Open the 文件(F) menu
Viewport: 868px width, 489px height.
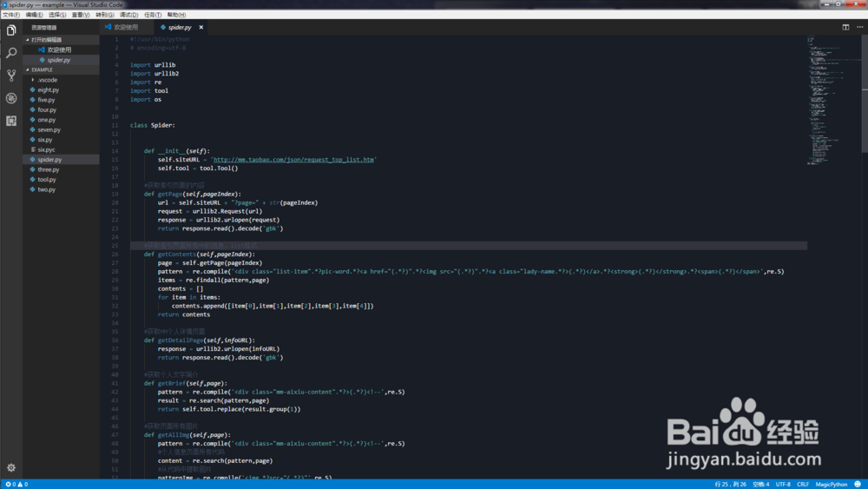click(x=10, y=15)
